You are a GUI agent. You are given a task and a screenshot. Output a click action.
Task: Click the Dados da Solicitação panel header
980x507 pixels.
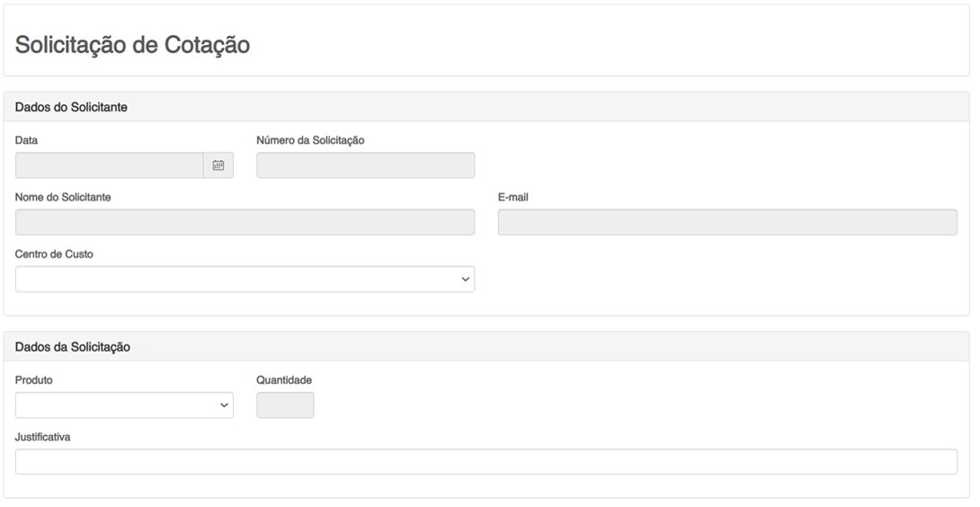(x=73, y=347)
